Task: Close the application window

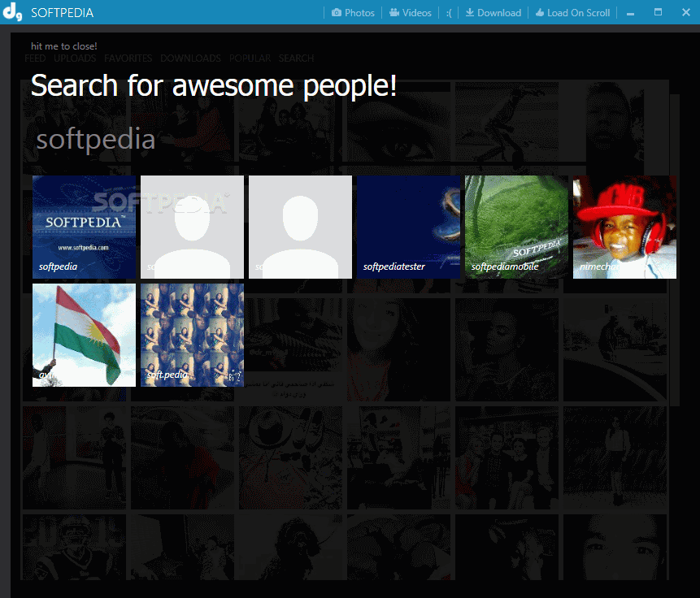Action: pyautogui.click(x=686, y=12)
